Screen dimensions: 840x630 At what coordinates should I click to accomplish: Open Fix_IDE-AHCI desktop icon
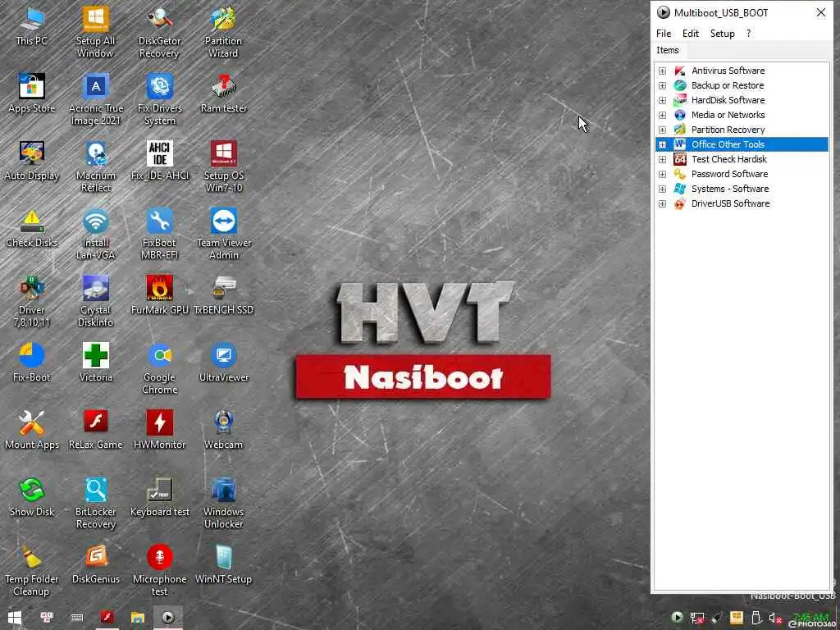tap(160, 162)
